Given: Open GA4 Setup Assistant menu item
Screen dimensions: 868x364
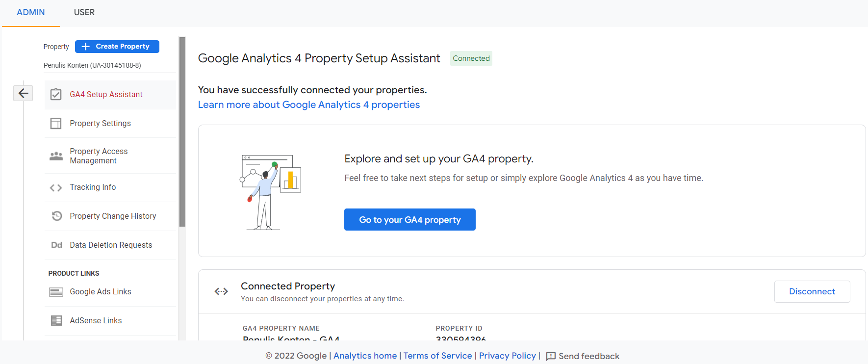Looking at the screenshot, I should [x=110, y=95].
